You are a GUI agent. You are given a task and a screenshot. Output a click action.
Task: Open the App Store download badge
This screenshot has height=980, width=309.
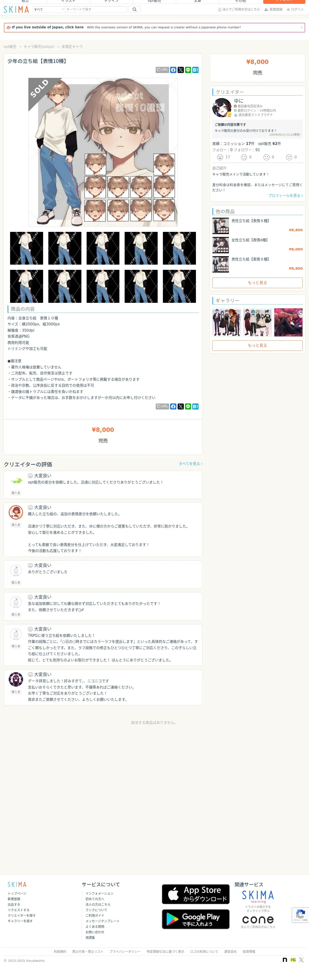[195, 894]
